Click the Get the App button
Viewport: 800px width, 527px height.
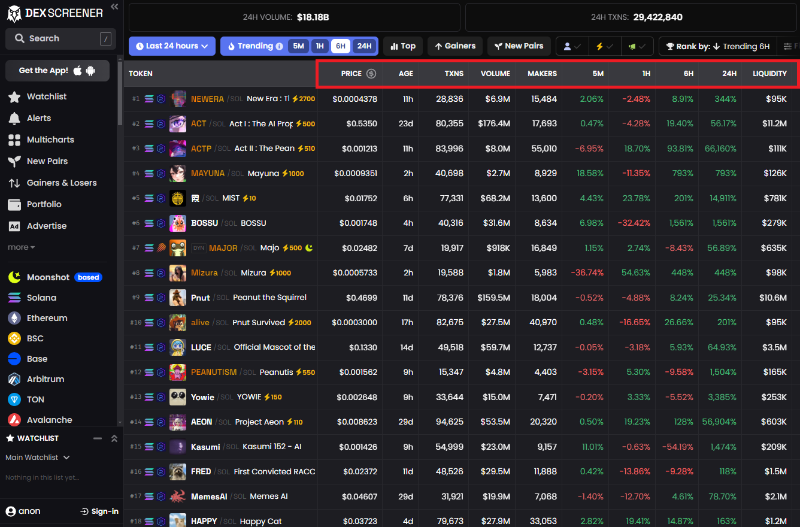click(x=57, y=70)
